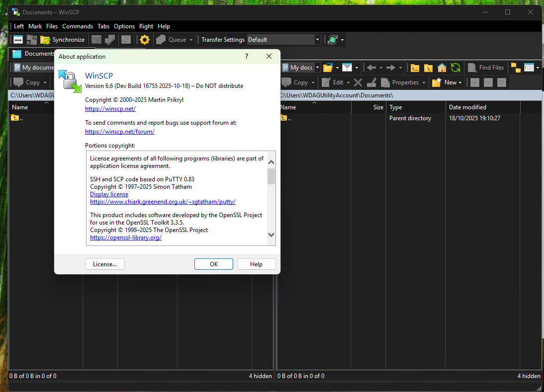Click the scroll down arrow in license text box
The width and height of the screenshot is (544, 392).
271,235
